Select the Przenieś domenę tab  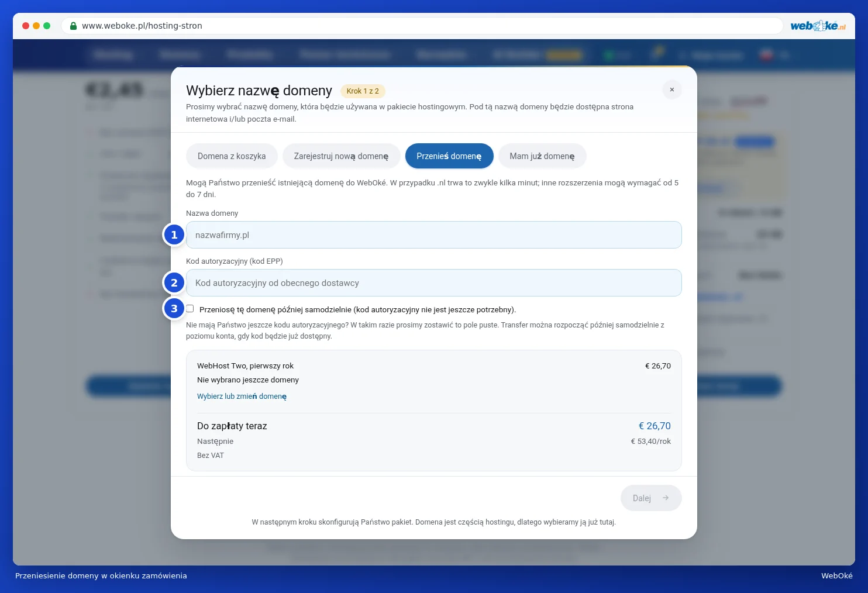click(449, 156)
